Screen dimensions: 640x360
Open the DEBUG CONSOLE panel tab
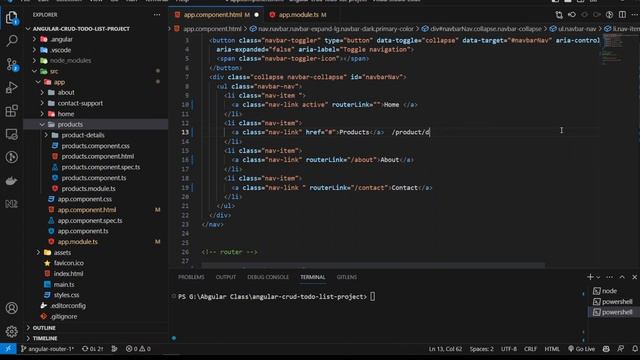click(x=268, y=277)
